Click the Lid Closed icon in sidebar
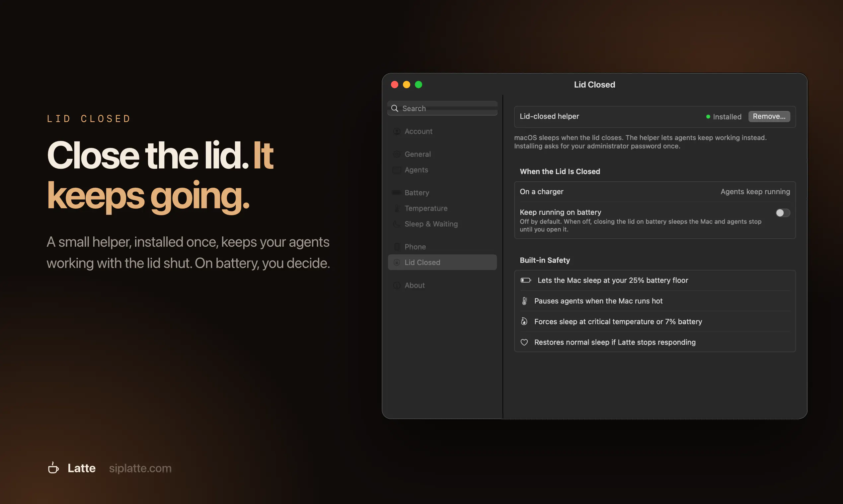The image size is (843, 504). tap(397, 263)
